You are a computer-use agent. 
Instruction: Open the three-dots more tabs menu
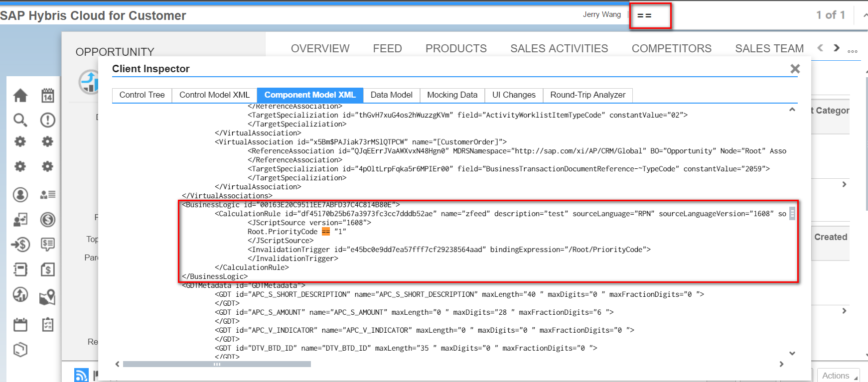(x=853, y=51)
